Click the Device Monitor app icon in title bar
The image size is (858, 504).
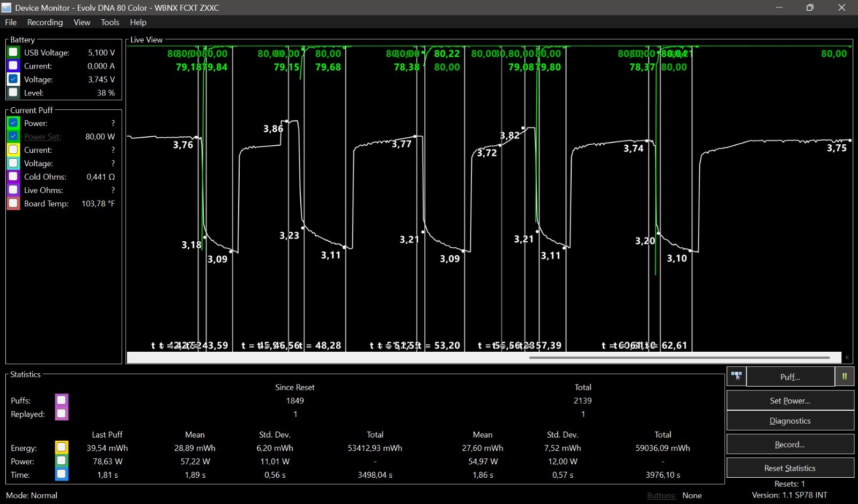click(6, 8)
